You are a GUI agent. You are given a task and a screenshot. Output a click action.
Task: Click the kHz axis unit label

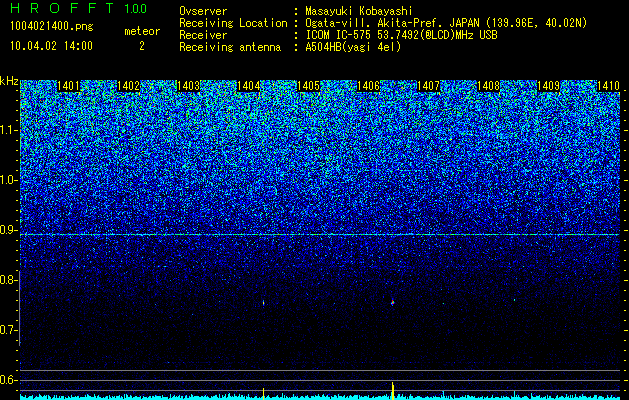[9, 81]
